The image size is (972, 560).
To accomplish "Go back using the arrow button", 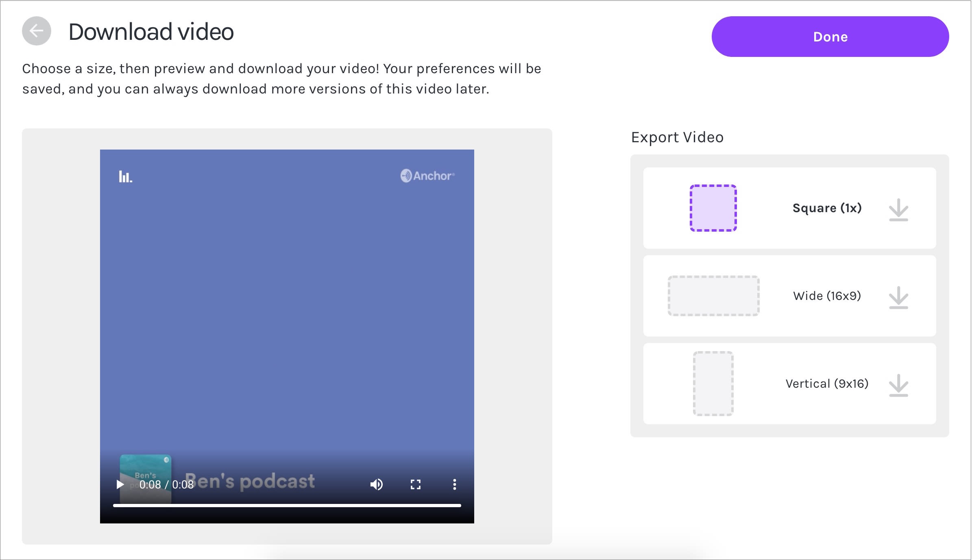I will [x=37, y=31].
